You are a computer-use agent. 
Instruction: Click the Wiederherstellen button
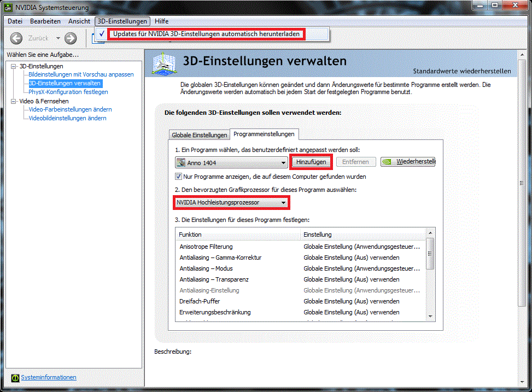(x=408, y=162)
